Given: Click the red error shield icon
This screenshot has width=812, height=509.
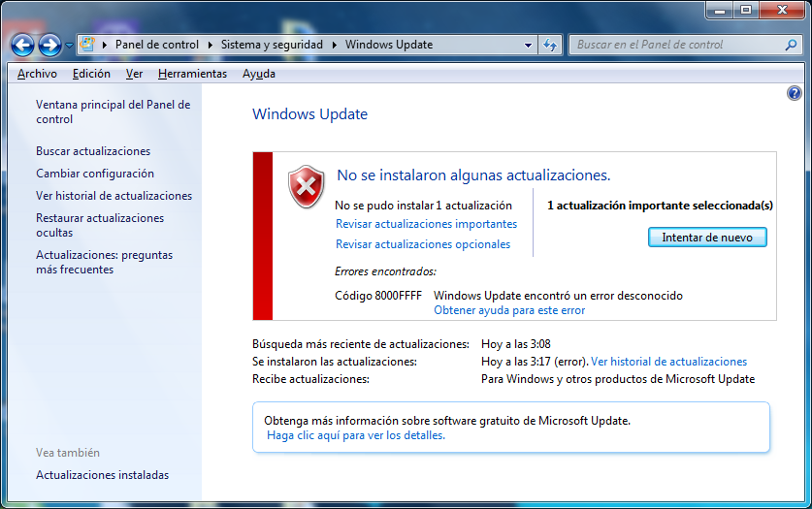Looking at the screenshot, I should pos(306,187).
